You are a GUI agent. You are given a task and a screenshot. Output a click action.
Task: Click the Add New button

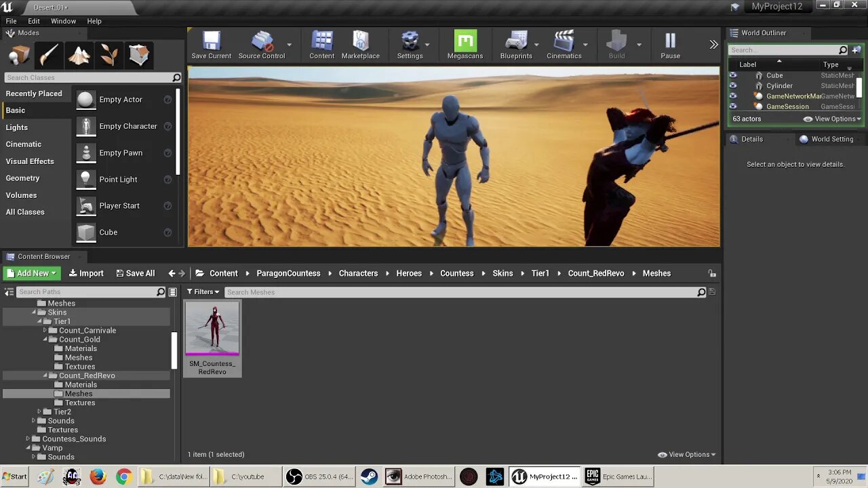(32, 273)
